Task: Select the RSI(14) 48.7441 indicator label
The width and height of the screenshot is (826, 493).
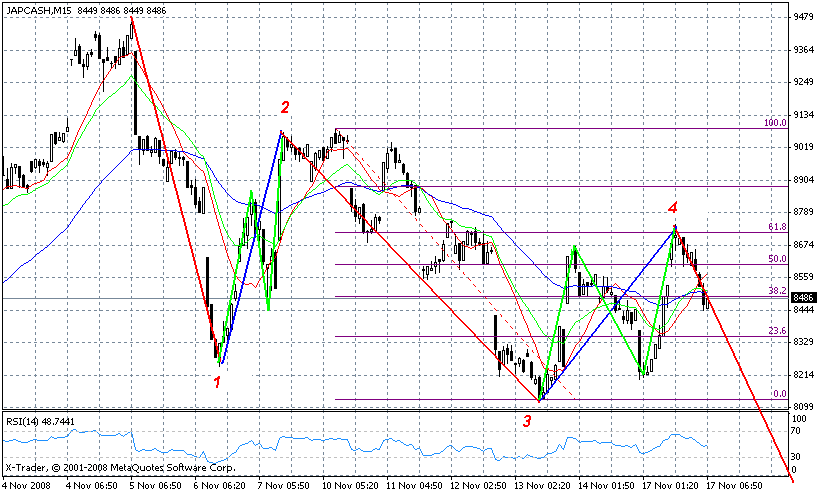Action: coord(40,421)
